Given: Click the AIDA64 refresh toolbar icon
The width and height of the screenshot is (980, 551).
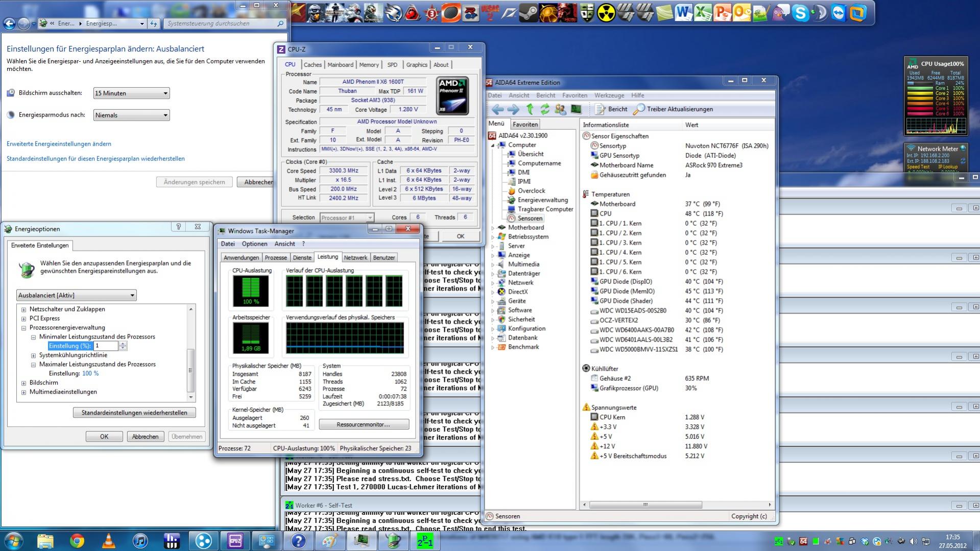Looking at the screenshot, I should 545,109.
